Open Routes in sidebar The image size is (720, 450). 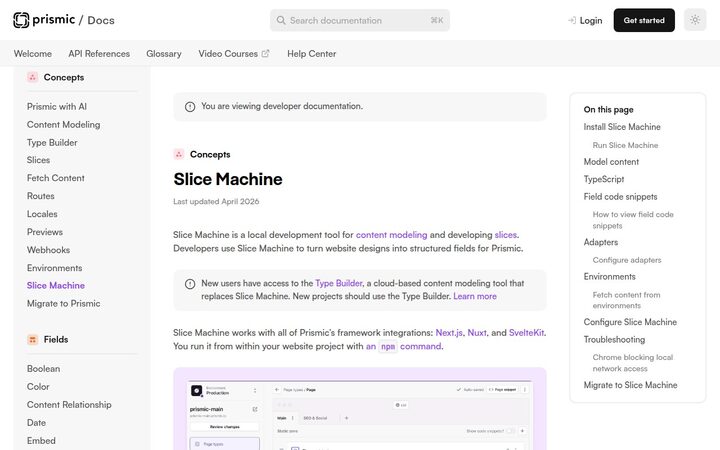(40, 196)
